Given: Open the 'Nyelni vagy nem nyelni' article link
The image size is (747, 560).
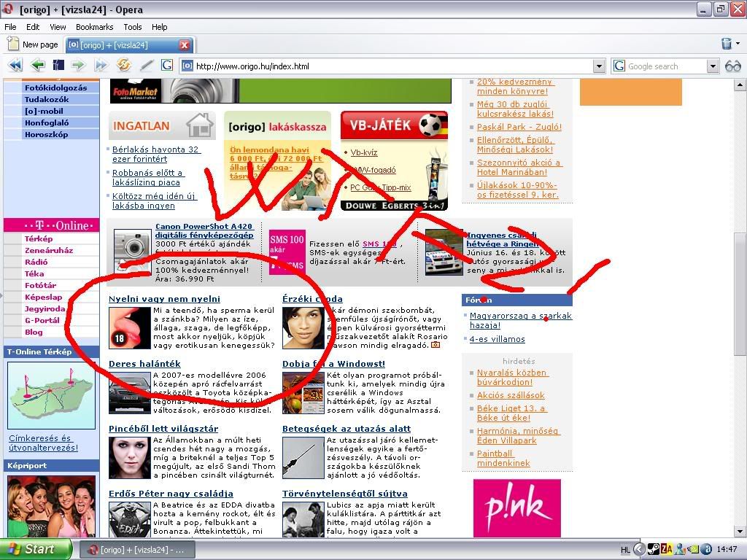Looking at the screenshot, I should [164, 299].
